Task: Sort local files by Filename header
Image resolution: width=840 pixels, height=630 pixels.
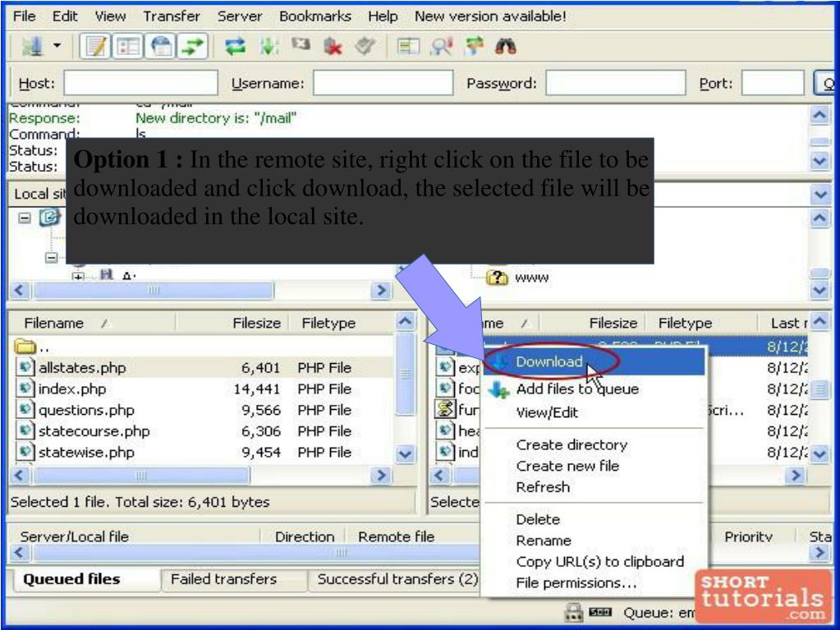Action: pos(92,323)
